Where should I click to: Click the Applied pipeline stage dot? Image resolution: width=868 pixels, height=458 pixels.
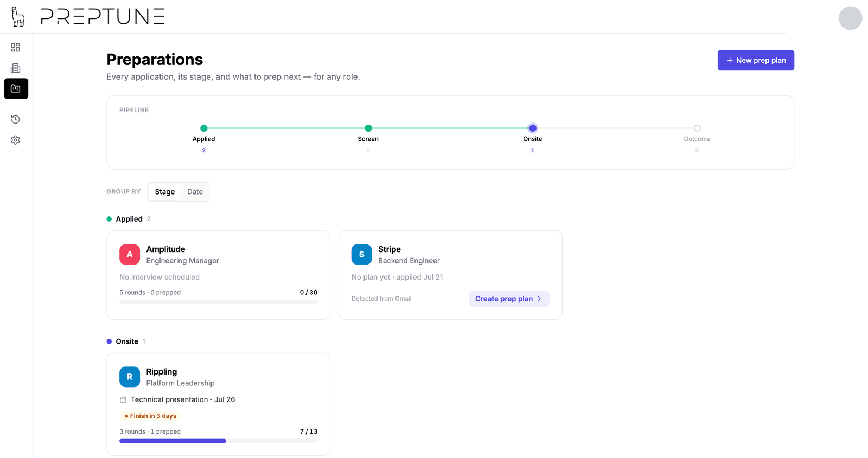pos(204,128)
